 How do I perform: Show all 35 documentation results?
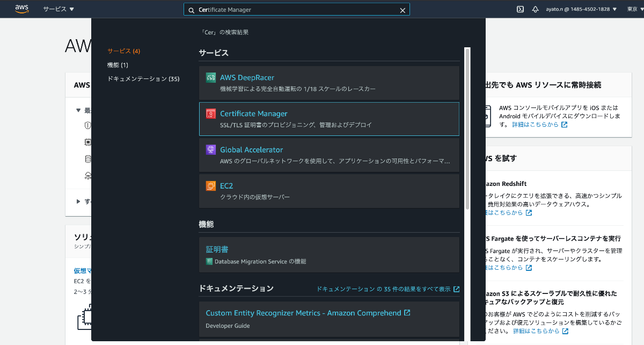[x=383, y=289]
